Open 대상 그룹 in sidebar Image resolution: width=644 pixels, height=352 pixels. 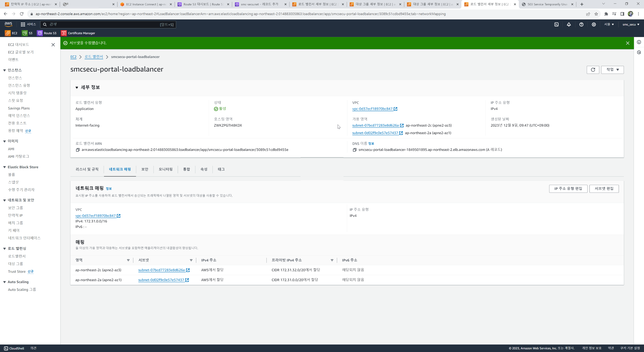[x=15, y=264]
